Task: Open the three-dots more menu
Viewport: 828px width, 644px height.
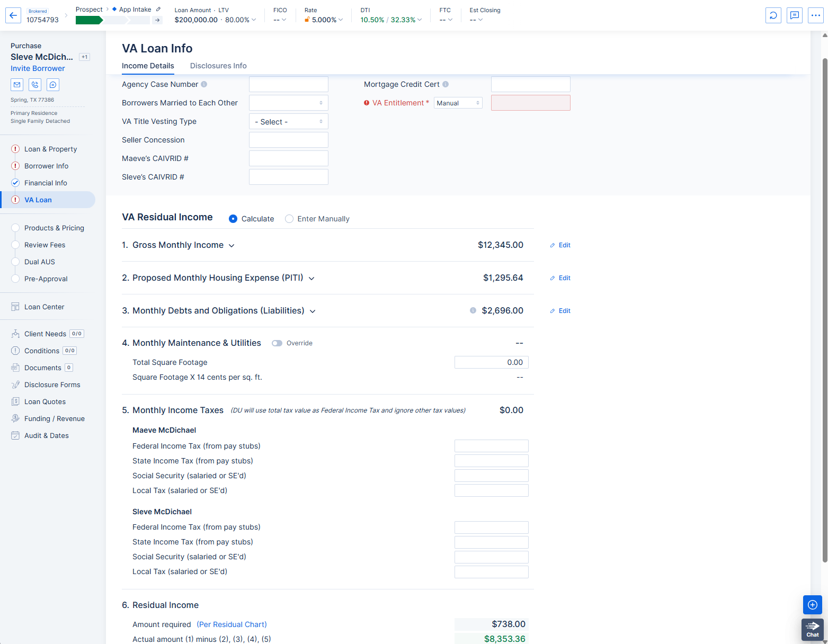Action: coord(816,15)
